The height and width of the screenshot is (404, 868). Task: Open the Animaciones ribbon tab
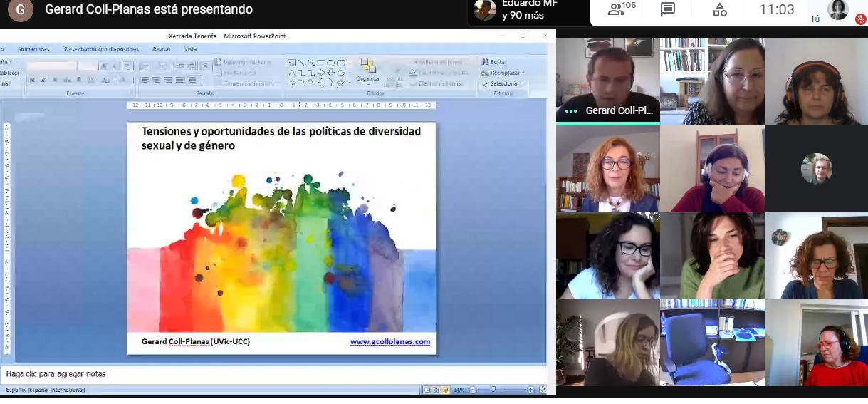point(33,49)
